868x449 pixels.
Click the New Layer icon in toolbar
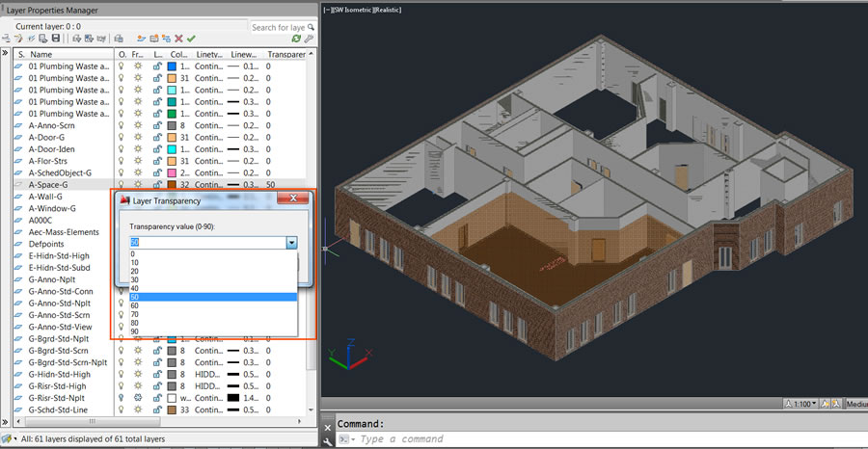(142, 39)
